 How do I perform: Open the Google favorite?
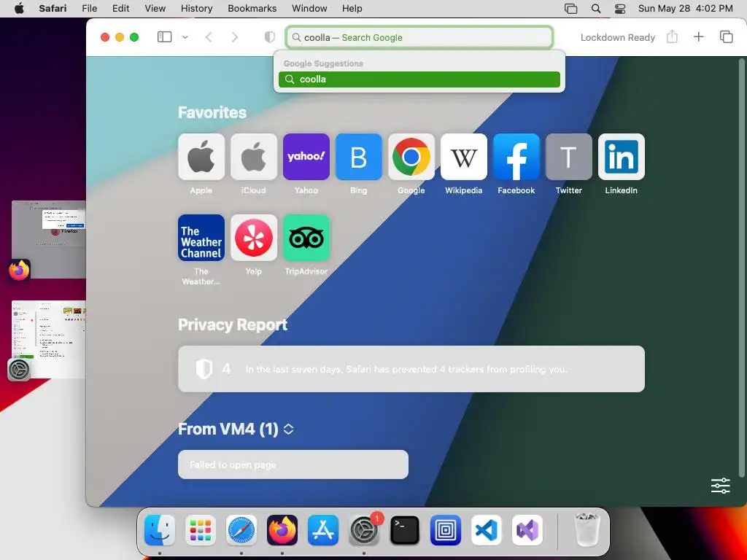(411, 157)
